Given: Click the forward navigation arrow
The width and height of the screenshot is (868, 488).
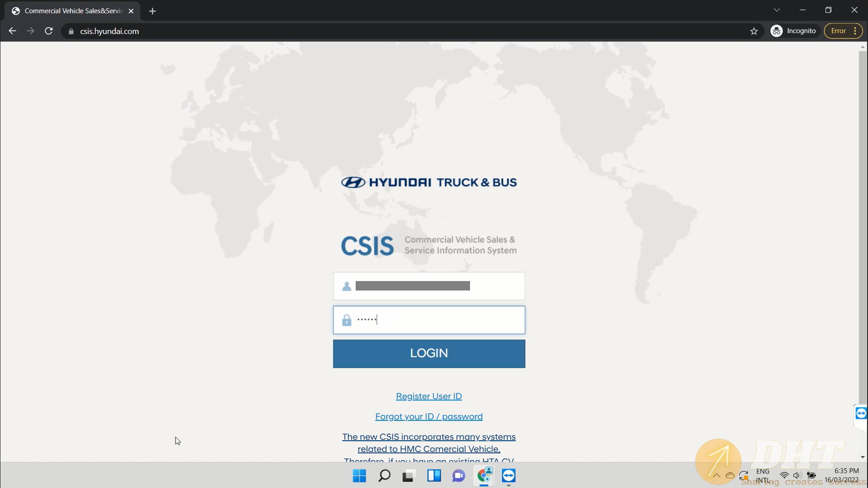Looking at the screenshot, I should coord(30,31).
